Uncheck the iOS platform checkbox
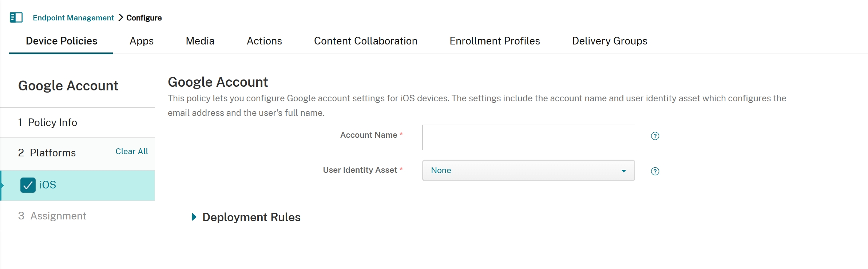The width and height of the screenshot is (868, 269). [x=28, y=185]
